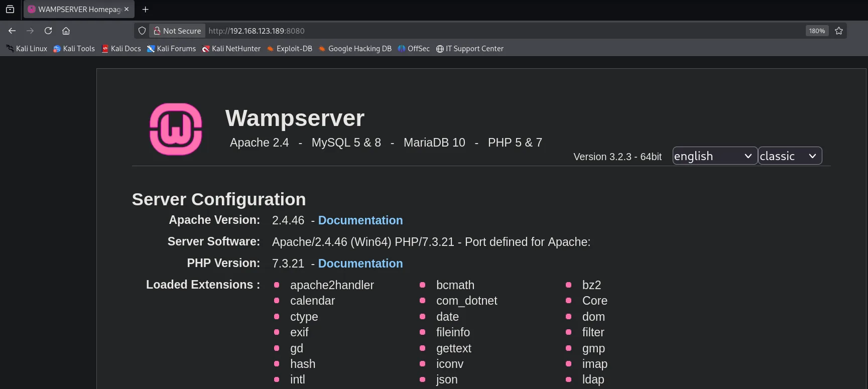Select the WAMPSERVER Homepage tab
This screenshot has width=868, height=389.
[x=79, y=9]
